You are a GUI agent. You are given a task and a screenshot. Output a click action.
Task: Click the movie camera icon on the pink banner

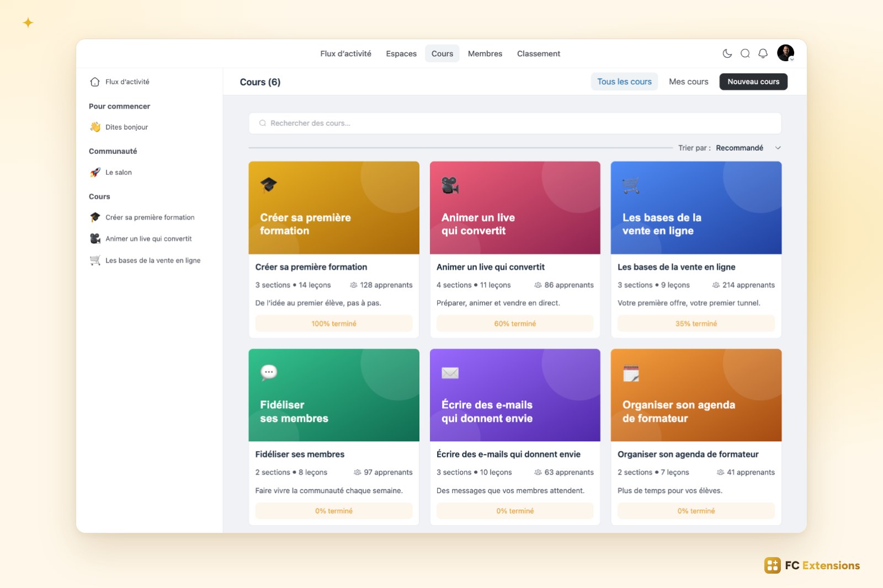coord(450,185)
